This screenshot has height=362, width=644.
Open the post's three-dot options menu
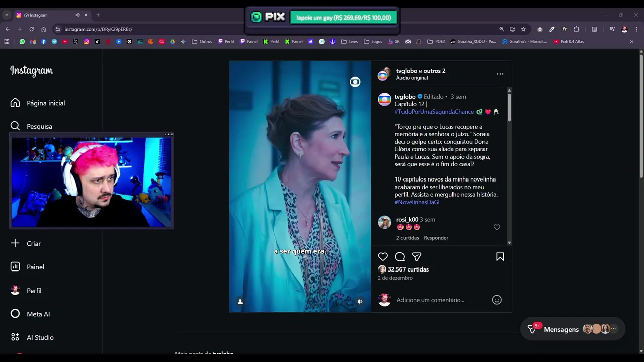(500, 74)
